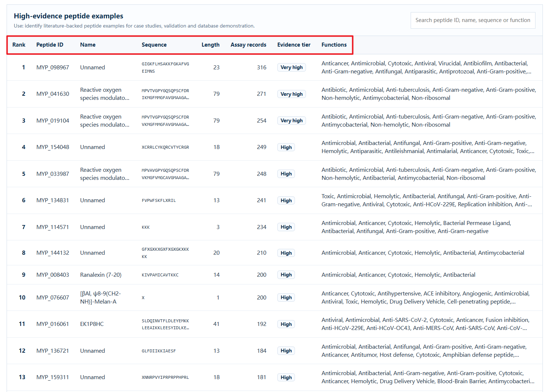The height and width of the screenshot is (392, 548).
Task: Open peptide MYP_019104
Action: tap(53, 121)
